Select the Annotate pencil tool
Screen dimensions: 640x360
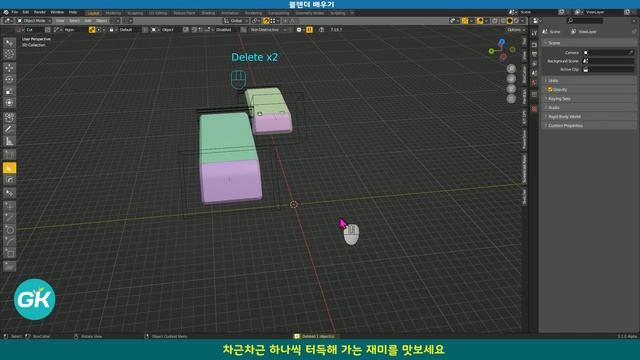[9, 129]
